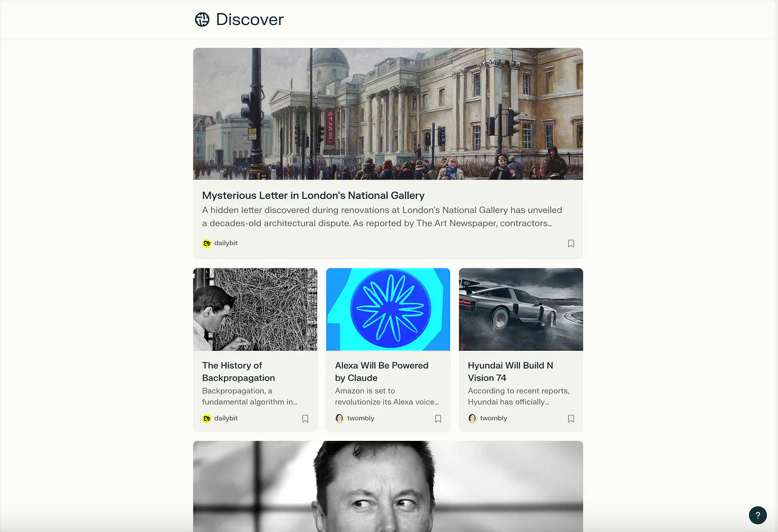Bookmark The History of Backpropagation article
The height and width of the screenshot is (532, 778).
pos(305,419)
